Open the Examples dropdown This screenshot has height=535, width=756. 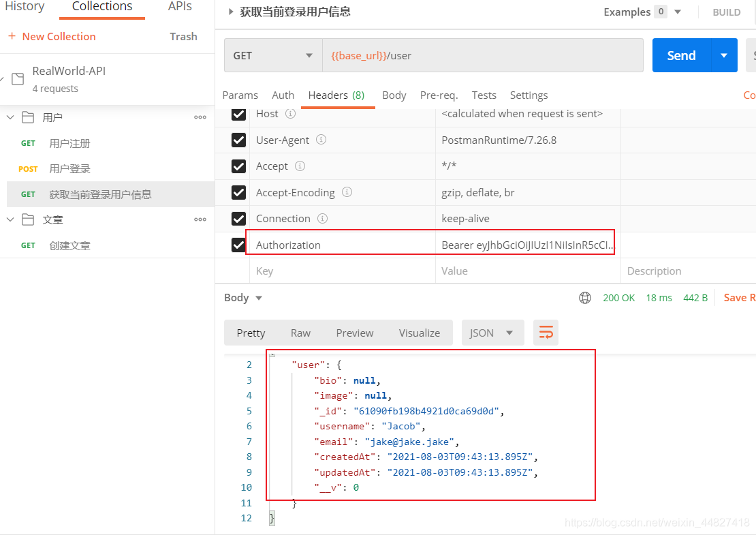678,12
